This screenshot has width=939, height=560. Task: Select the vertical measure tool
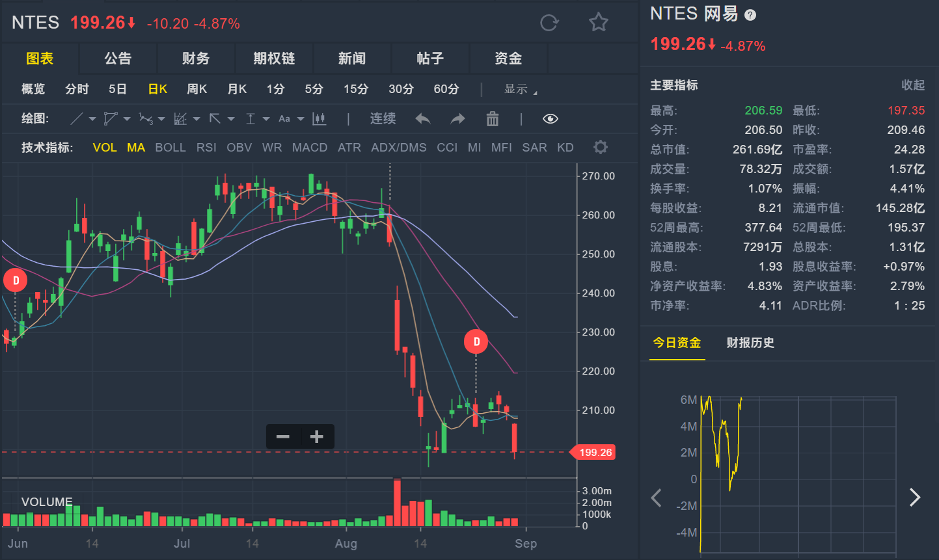click(x=251, y=119)
